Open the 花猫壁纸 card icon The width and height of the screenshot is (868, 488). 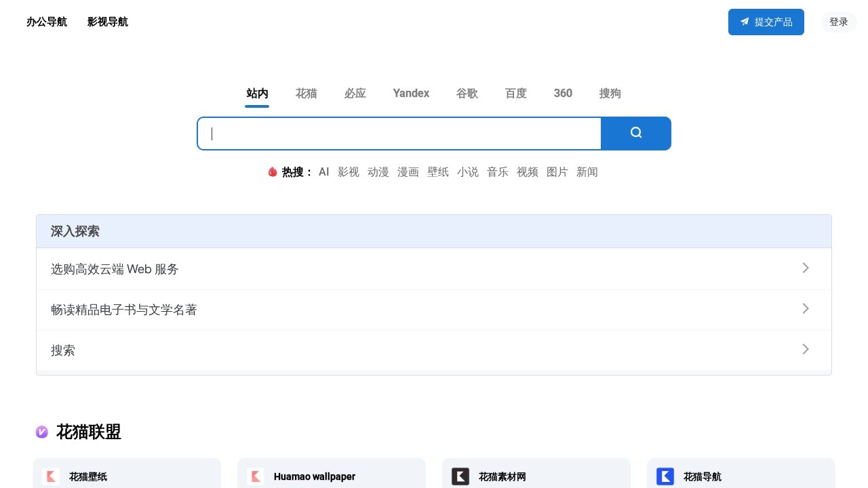[x=51, y=476]
